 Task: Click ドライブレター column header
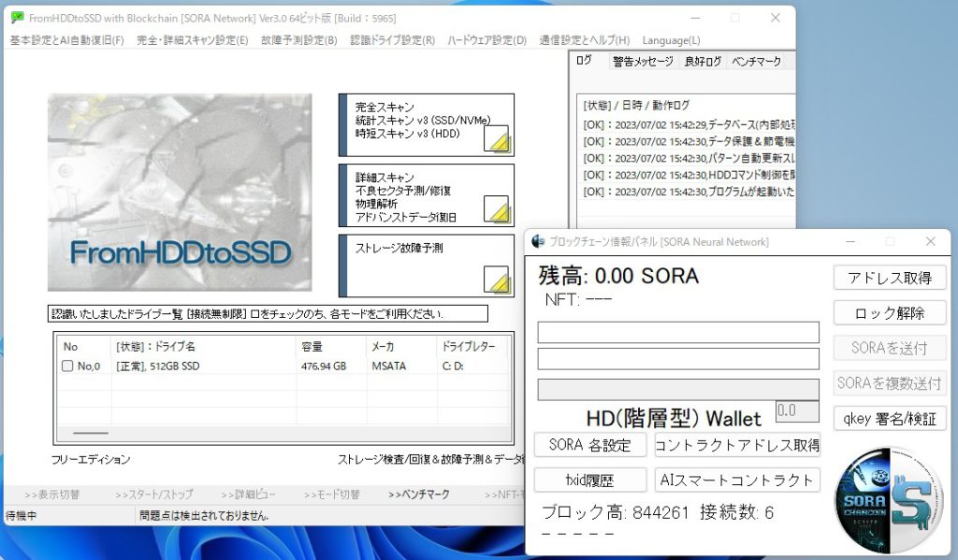[x=473, y=346]
